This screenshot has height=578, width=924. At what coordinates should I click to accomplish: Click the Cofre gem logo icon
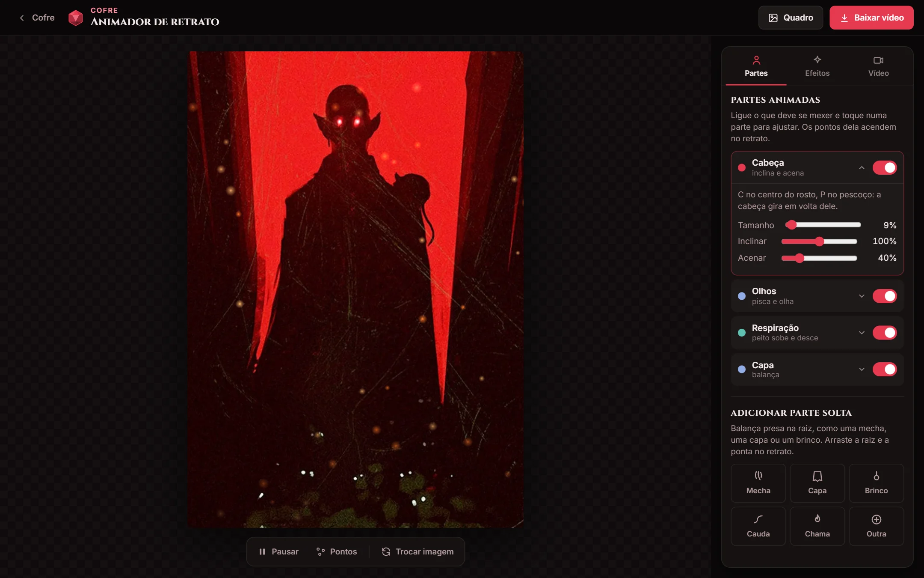[76, 18]
